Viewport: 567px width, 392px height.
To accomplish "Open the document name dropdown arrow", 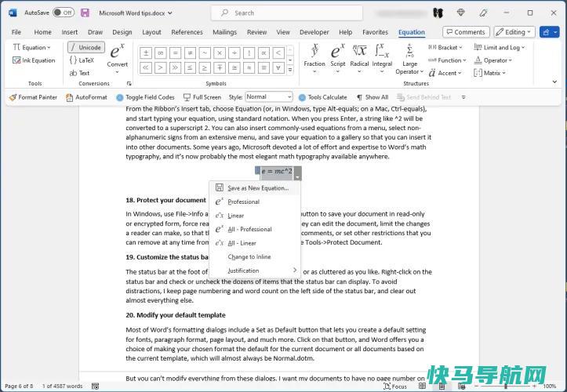I will pos(170,13).
